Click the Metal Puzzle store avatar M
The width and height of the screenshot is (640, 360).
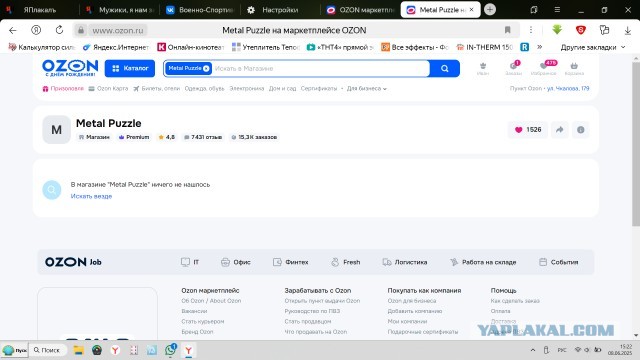tap(56, 129)
